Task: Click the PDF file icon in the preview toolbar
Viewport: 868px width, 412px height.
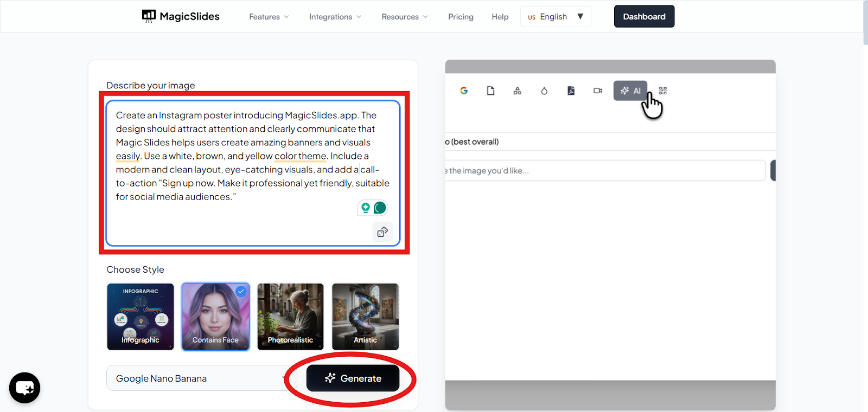Action: point(571,91)
